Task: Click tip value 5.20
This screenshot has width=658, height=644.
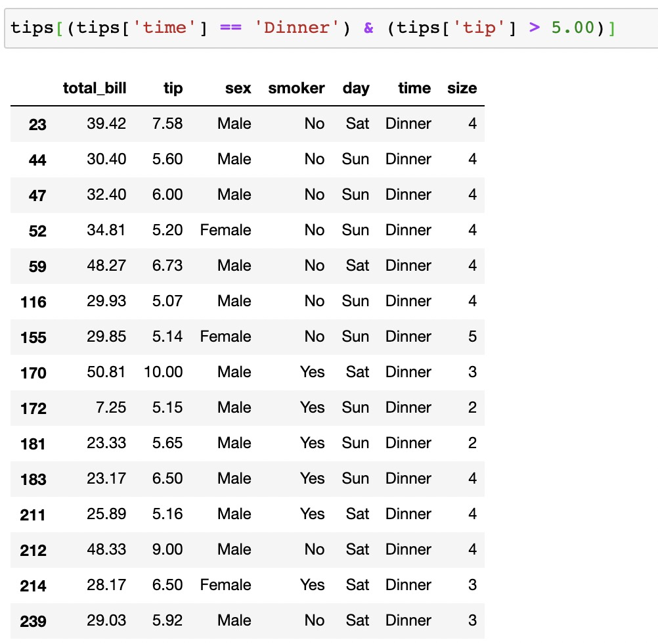Action: pos(167,229)
